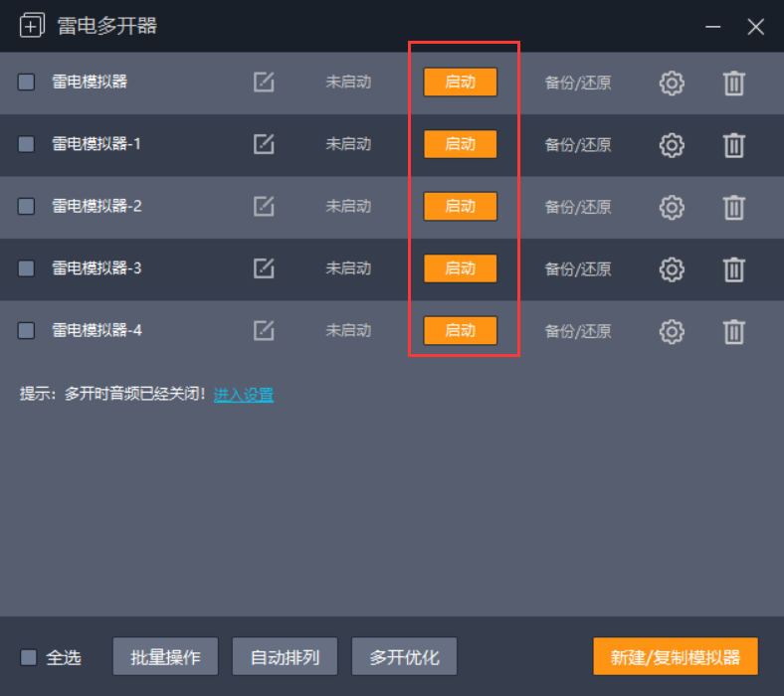Click the edit icon for 雷电模拟器-1
The image size is (784, 696).
point(264,144)
